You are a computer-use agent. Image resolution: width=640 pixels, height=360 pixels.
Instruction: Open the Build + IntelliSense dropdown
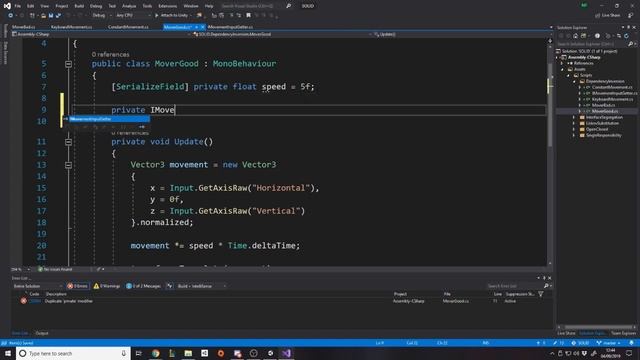[201, 286]
